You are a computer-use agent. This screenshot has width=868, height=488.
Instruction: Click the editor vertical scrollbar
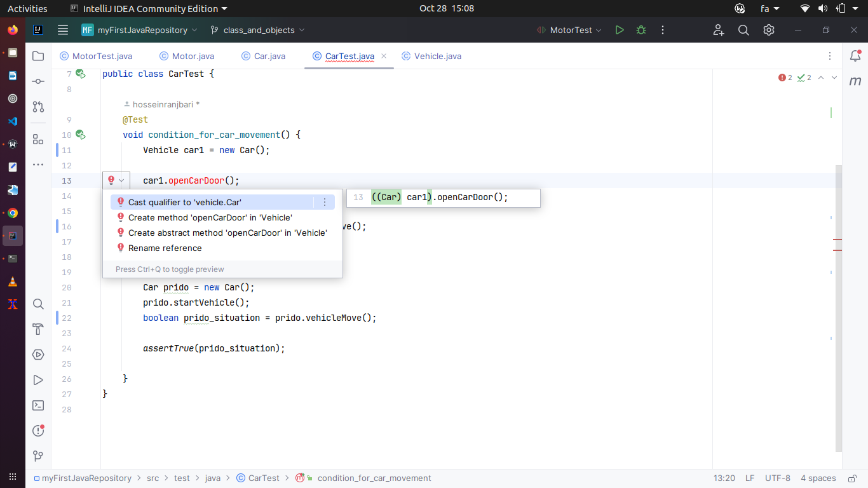click(x=839, y=308)
